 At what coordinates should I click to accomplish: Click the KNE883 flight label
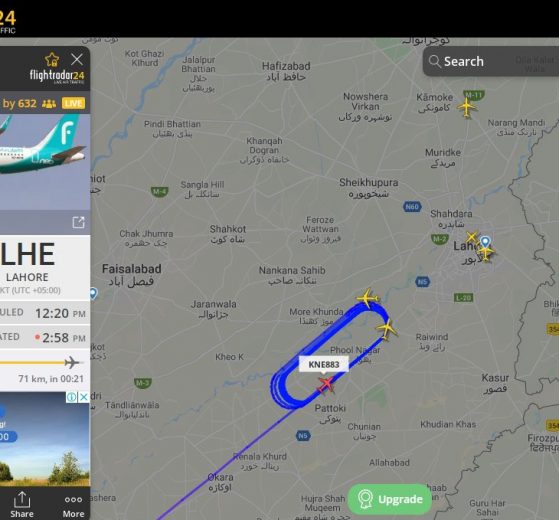[323, 364]
